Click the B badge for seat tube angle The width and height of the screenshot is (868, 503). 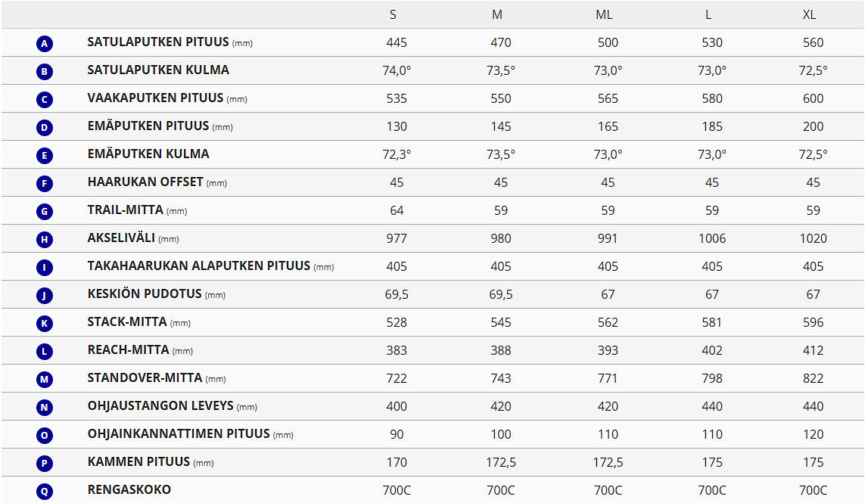(45, 72)
